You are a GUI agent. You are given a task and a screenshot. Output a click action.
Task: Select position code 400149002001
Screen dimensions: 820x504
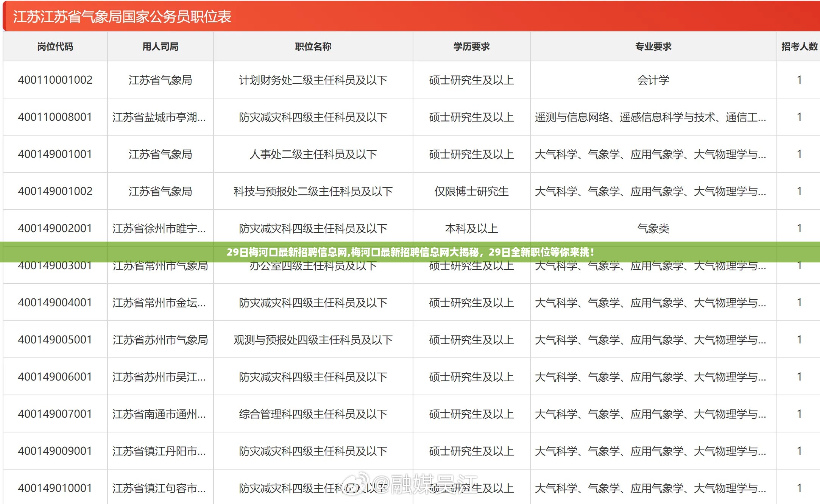click(x=55, y=228)
